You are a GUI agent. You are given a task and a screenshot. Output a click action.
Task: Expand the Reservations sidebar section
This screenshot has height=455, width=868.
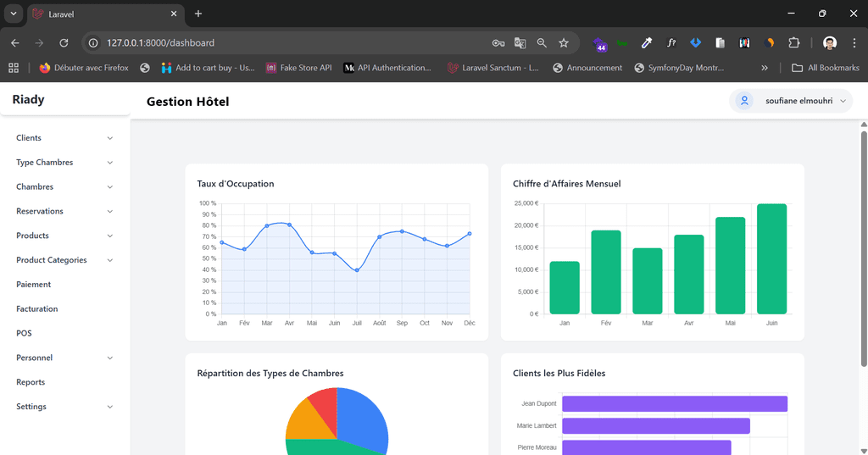[64, 211]
